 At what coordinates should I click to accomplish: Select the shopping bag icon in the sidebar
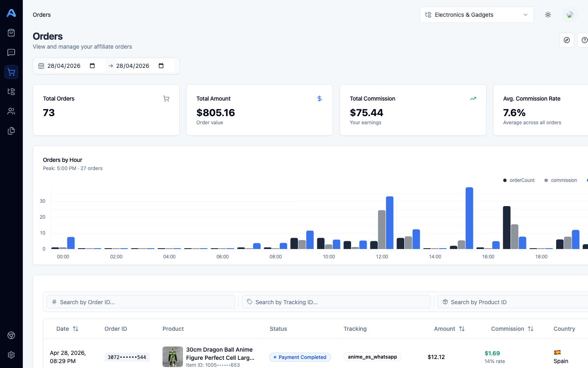(11, 32)
